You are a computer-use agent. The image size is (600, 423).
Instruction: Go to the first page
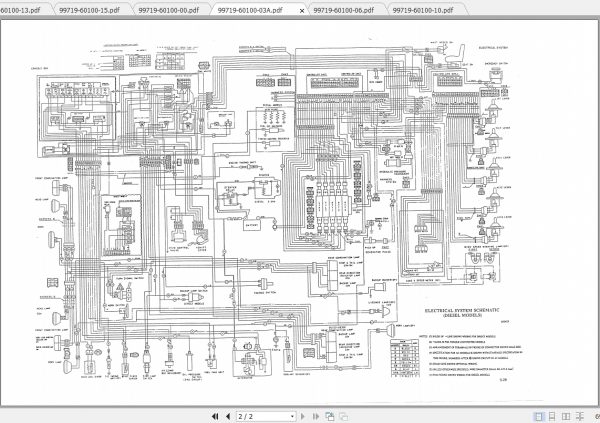[215, 416]
